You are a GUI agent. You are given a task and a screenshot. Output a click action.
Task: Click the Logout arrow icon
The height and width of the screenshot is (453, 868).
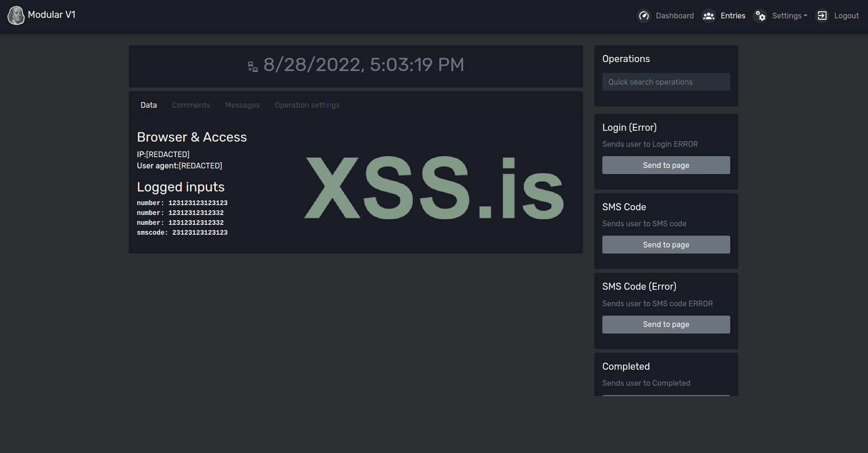click(822, 16)
